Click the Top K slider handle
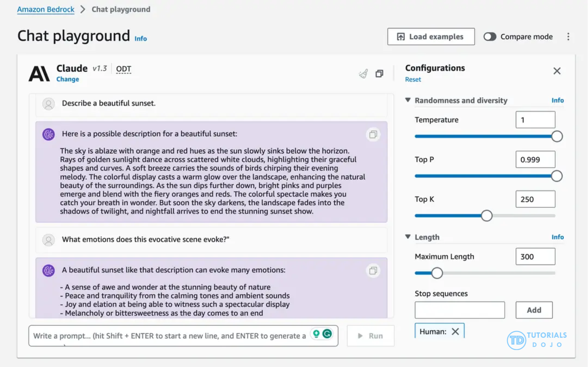 click(x=487, y=216)
